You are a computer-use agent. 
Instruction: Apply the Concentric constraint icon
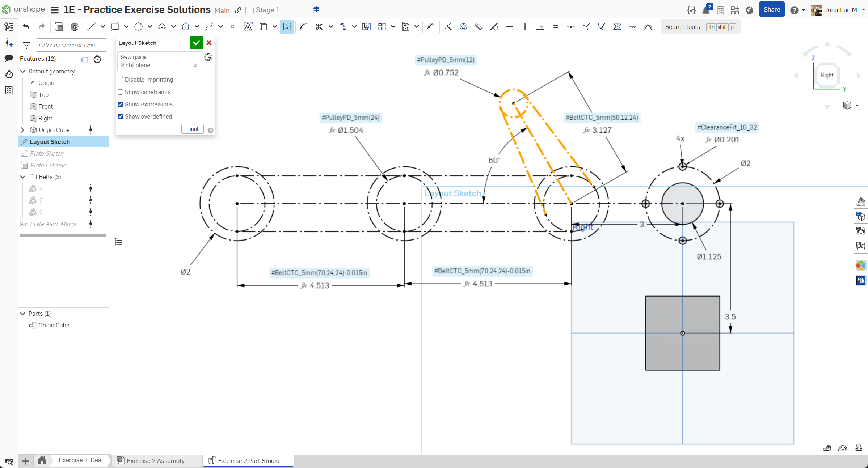pos(463,27)
